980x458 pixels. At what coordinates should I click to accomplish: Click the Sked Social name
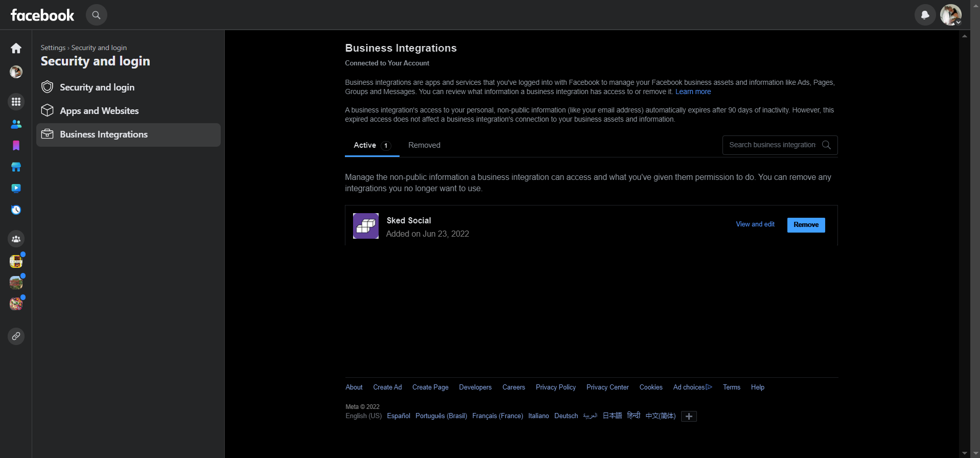tap(409, 221)
